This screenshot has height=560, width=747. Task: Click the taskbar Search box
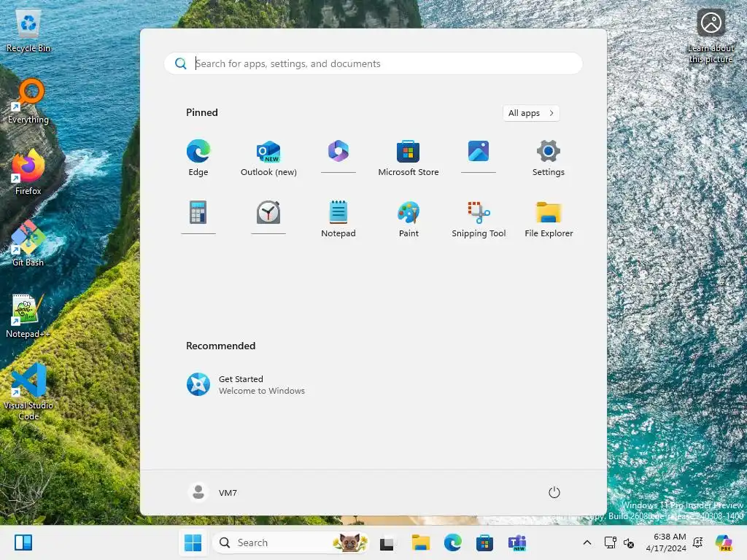pyautogui.click(x=290, y=542)
